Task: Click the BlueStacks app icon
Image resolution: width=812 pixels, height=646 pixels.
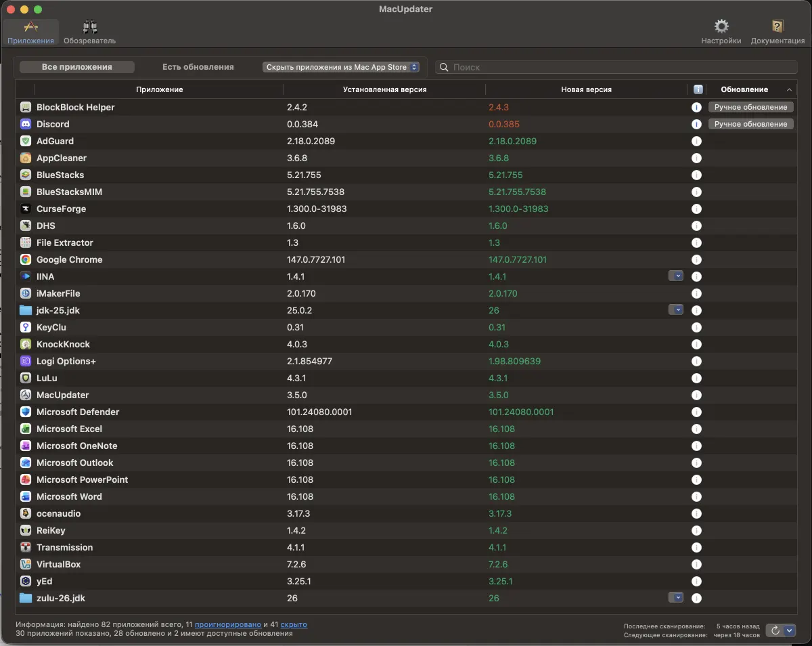Action: click(x=26, y=175)
